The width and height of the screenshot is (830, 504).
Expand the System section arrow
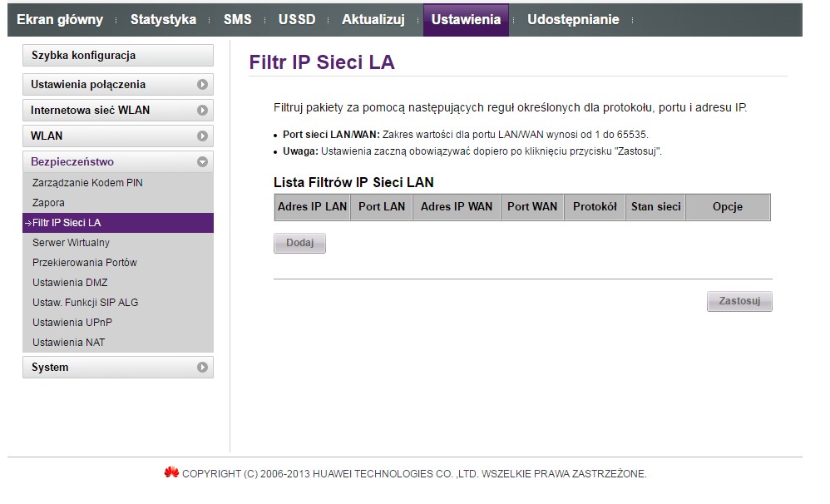coord(202,368)
